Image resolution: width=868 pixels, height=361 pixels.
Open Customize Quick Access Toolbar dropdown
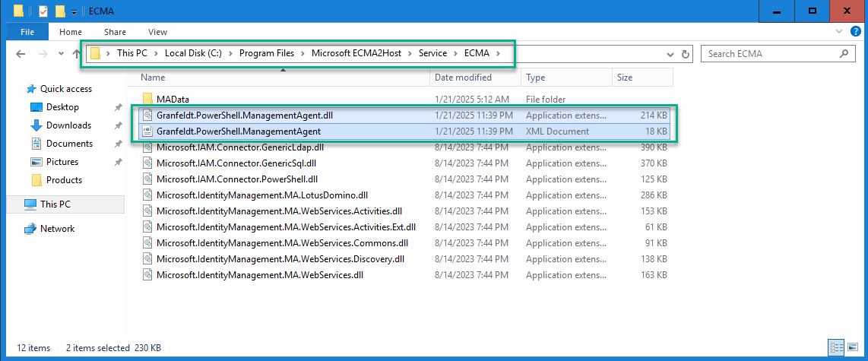pos(74,11)
